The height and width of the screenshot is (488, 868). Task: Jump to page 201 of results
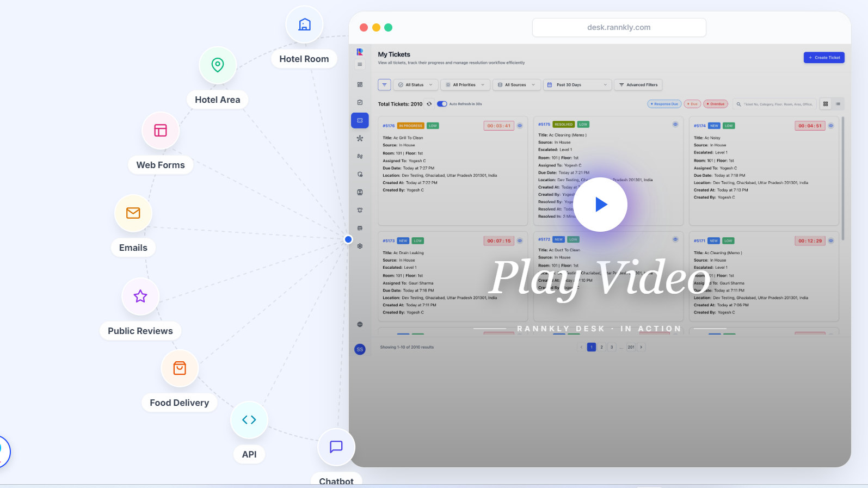point(631,347)
